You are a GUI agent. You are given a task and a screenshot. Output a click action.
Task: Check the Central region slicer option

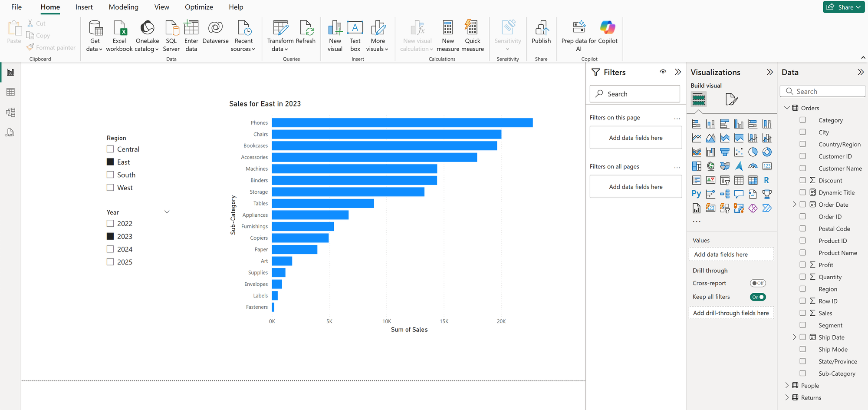click(x=110, y=149)
